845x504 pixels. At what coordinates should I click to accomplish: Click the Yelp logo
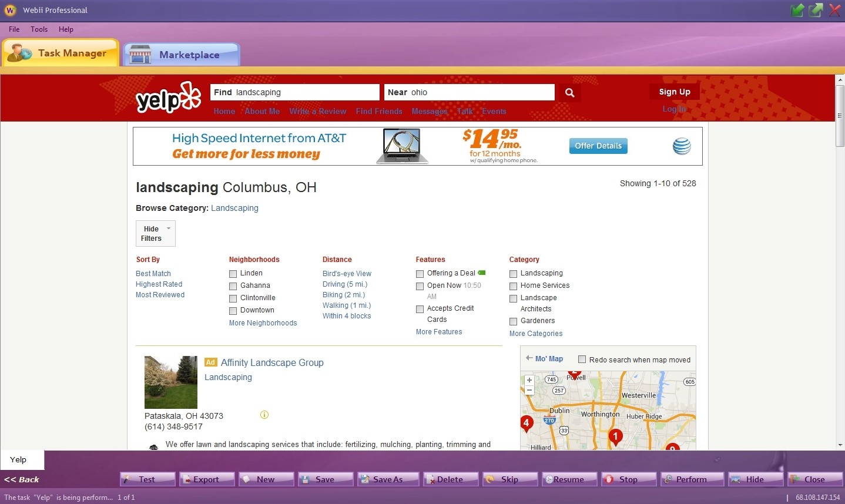[169, 98]
